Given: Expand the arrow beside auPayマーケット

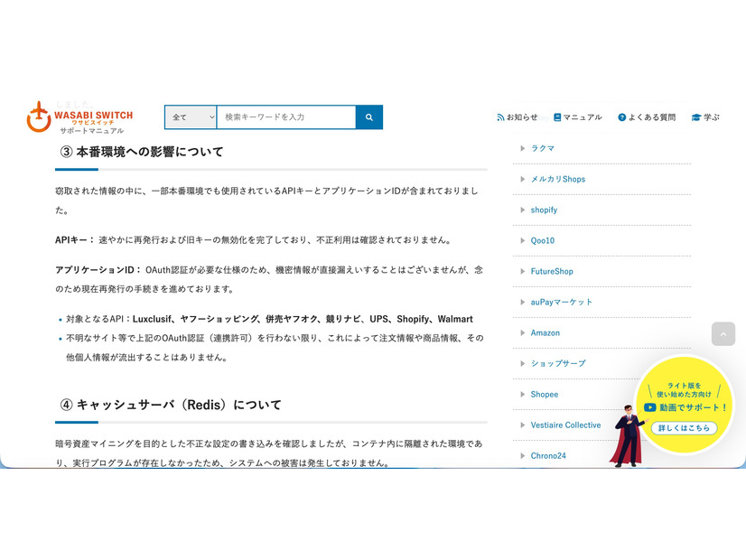Looking at the screenshot, I should [522, 302].
